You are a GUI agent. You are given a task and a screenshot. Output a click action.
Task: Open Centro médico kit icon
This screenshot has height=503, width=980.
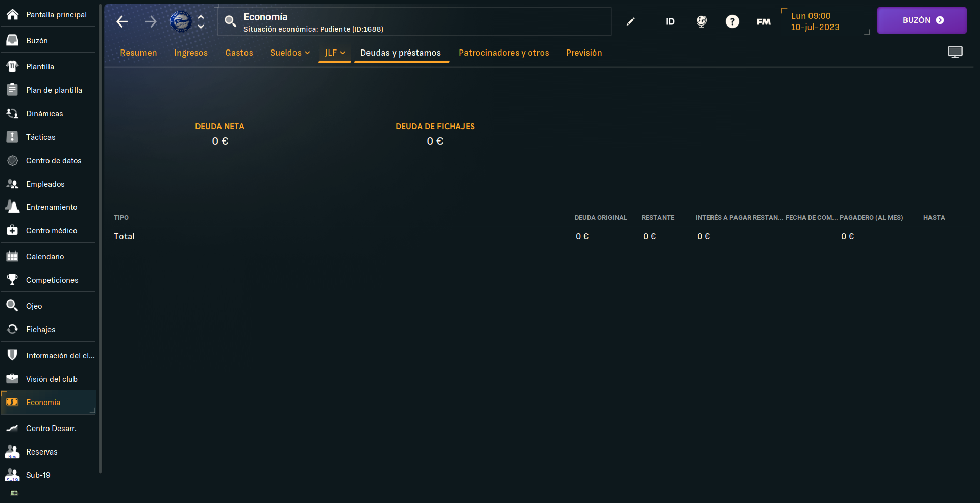pos(12,230)
